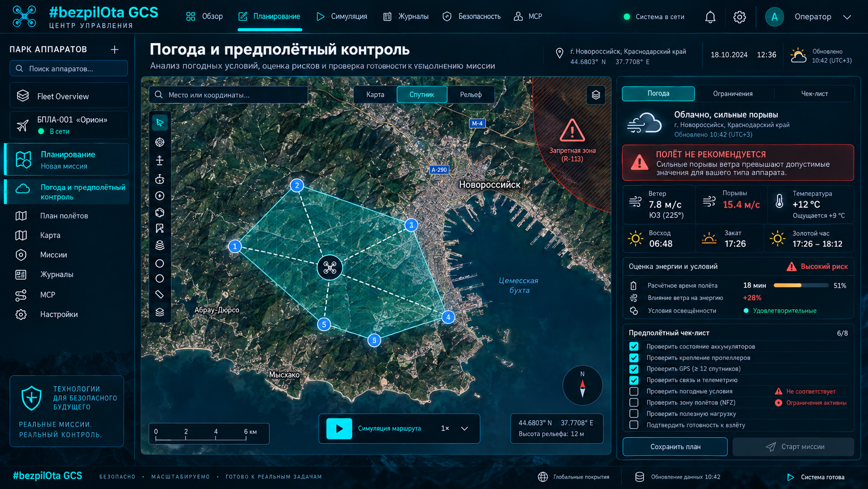Click the restricted zone R-113 warning icon
This screenshot has width=868, height=489.
(572, 130)
